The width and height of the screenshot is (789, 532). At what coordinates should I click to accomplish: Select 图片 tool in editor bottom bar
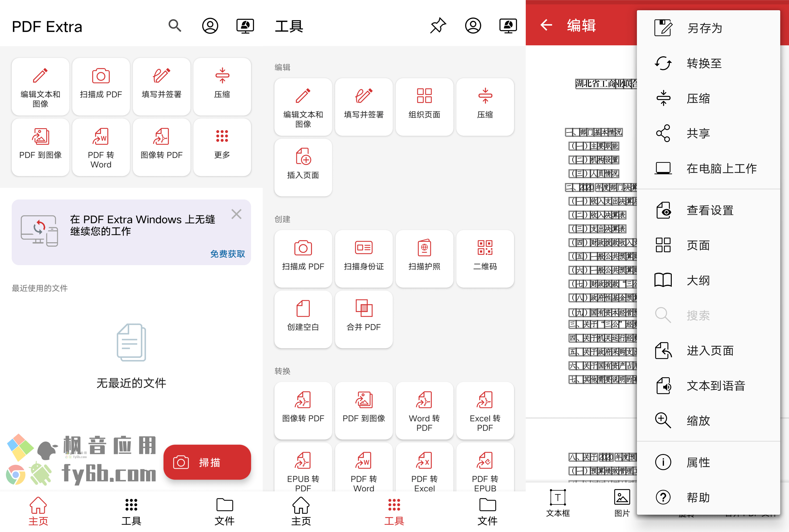pyautogui.click(x=622, y=503)
